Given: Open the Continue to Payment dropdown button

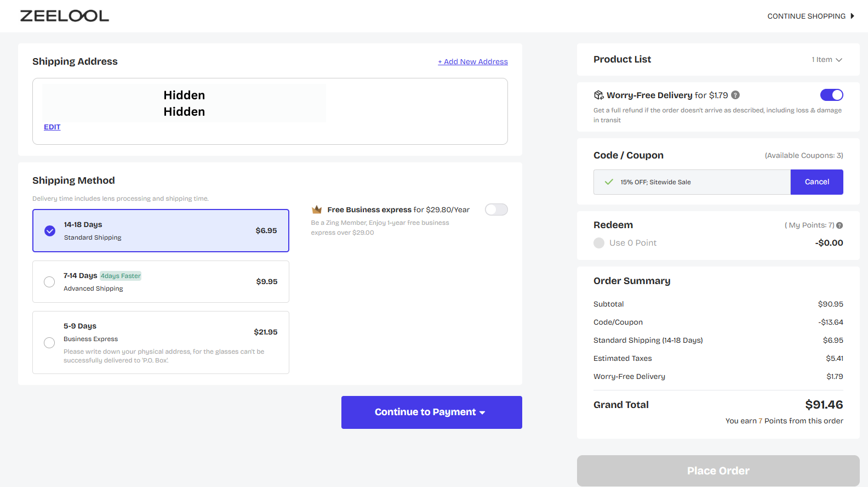Looking at the screenshot, I should click(x=431, y=412).
